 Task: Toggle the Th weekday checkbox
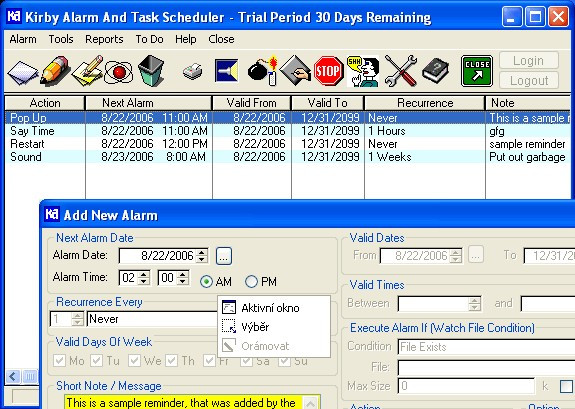(x=172, y=361)
